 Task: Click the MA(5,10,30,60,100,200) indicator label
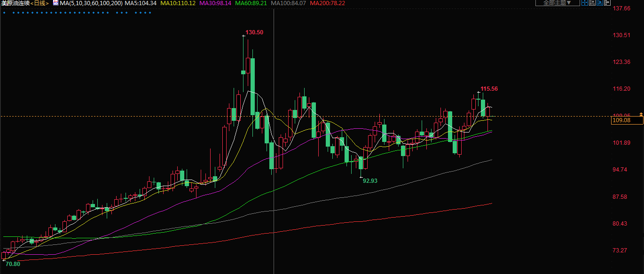click(x=91, y=3)
